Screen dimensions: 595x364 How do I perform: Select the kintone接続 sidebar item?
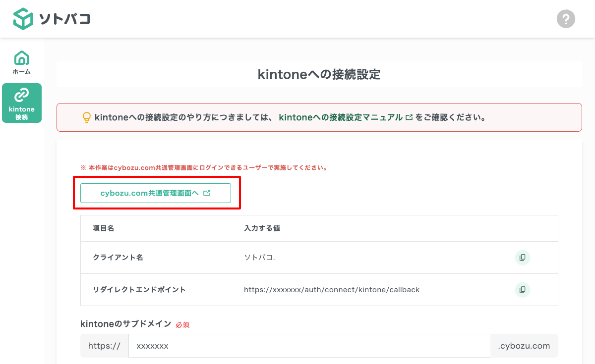pyautogui.click(x=22, y=103)
